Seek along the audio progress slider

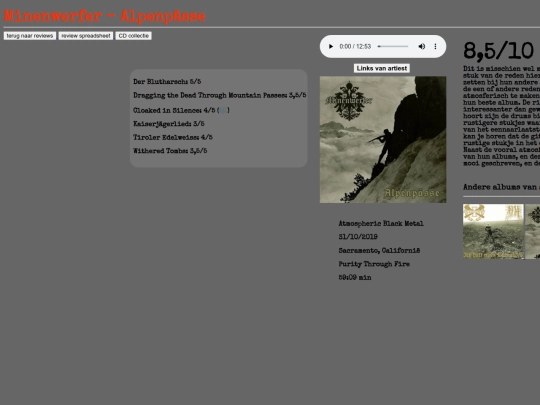click(x=393, y=46)
